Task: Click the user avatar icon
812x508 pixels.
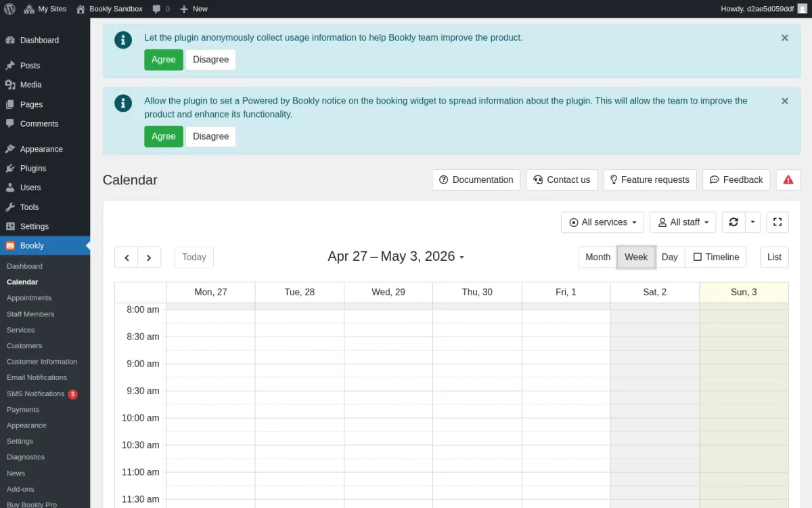Action: [802, 9]
